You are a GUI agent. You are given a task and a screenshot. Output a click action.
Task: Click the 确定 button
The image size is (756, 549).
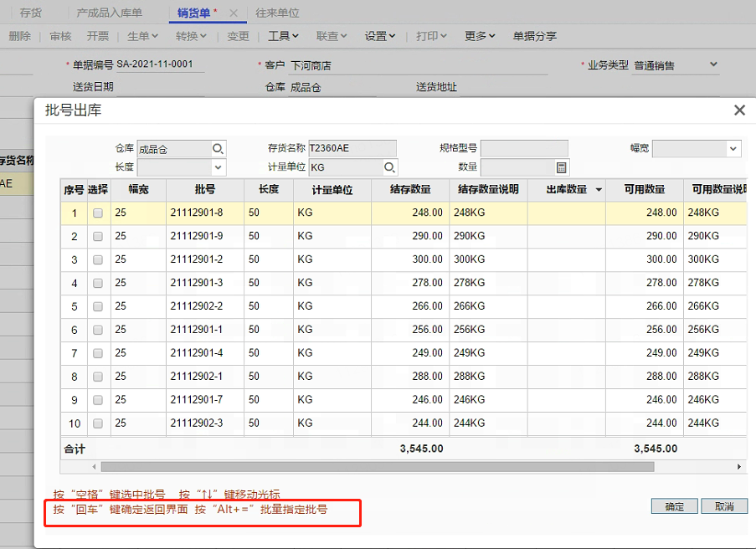675,506
